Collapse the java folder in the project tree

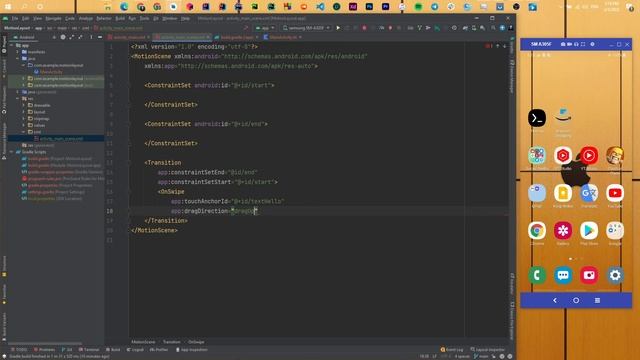tap(18, 58)
